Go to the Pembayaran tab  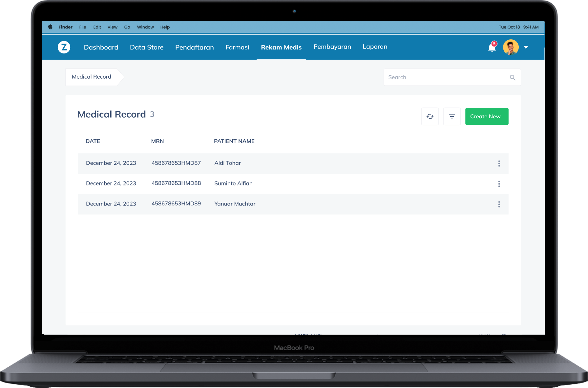pos(332,47)
